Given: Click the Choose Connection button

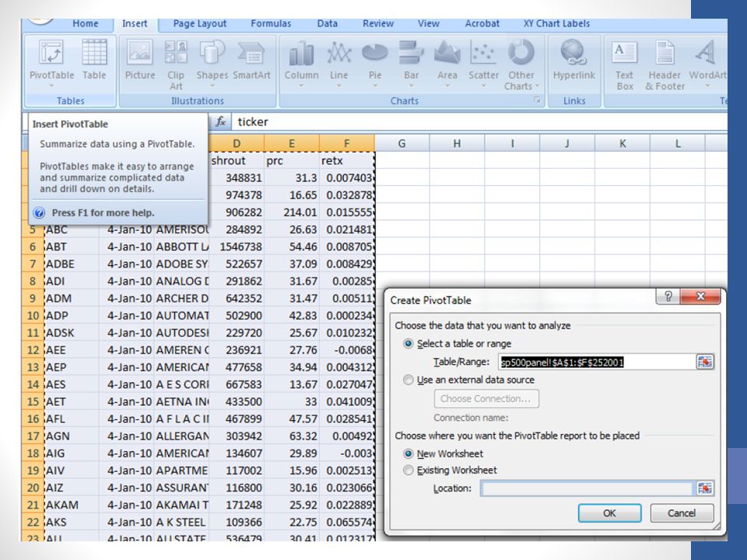Looking at the screenshot, I should 486,398.
